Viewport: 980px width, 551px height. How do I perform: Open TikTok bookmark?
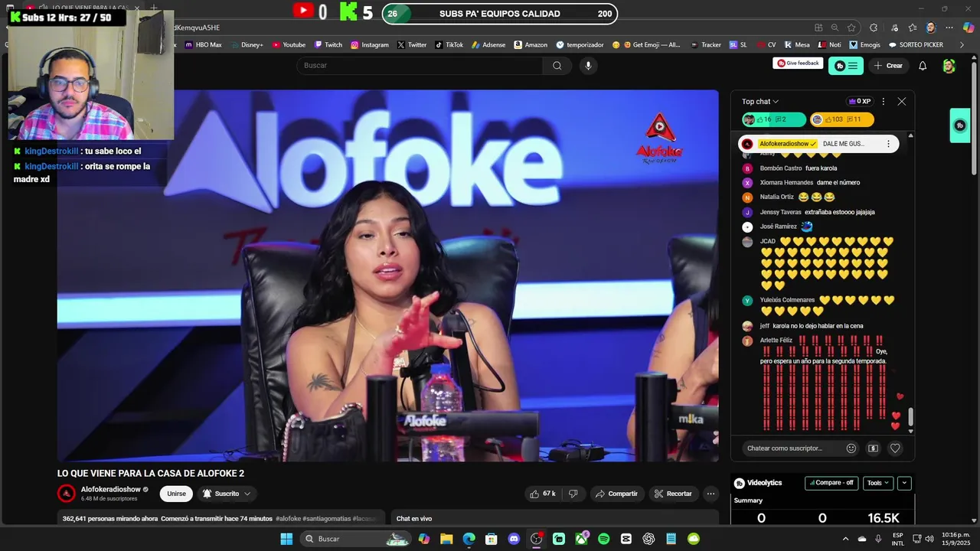pos(449,45)
